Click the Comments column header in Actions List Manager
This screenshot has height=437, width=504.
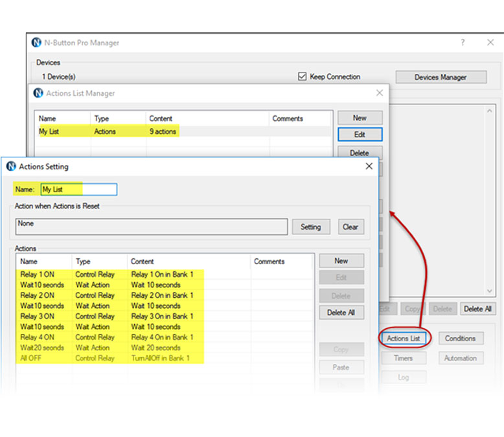coord(300,118)
